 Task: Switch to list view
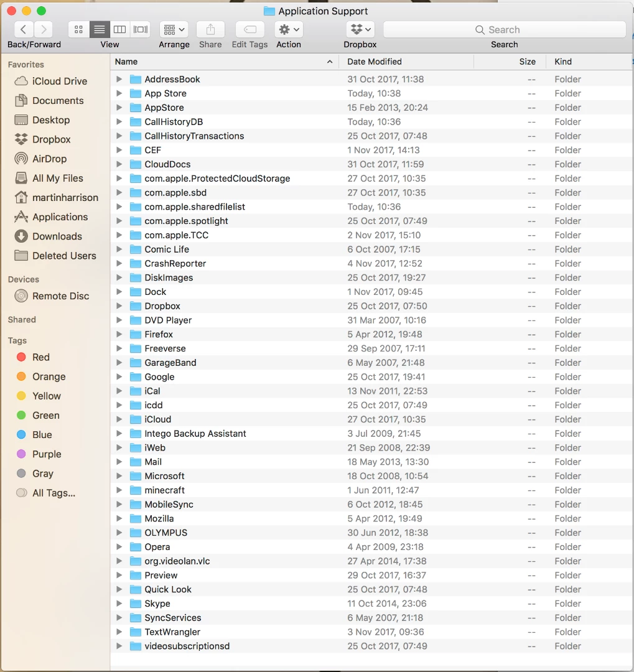point(100,30)
